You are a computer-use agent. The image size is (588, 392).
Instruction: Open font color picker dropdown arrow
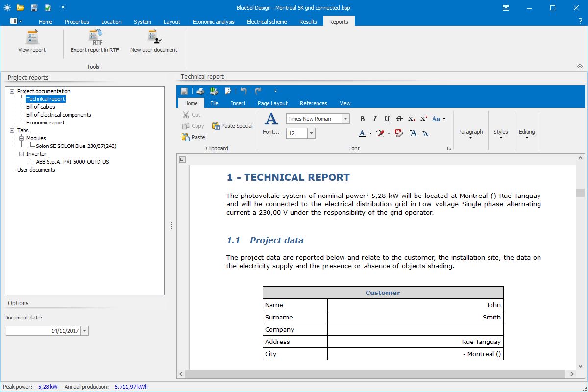tap(370, 133)
